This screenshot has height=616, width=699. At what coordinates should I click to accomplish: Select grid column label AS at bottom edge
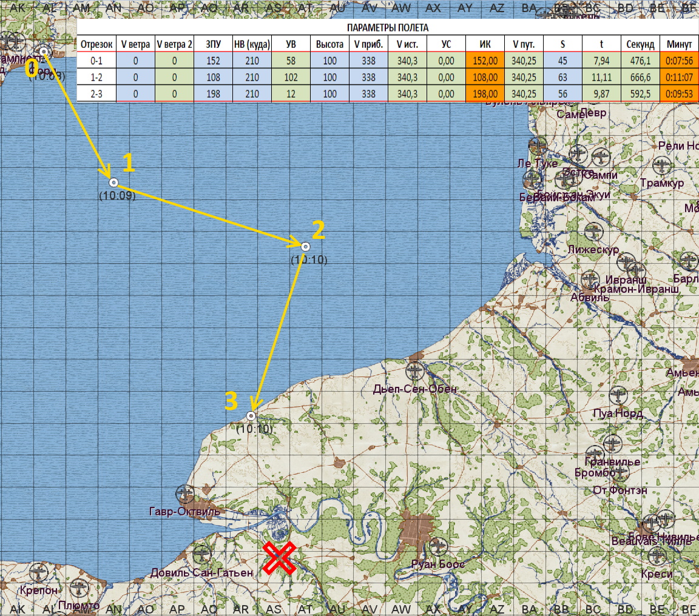[274, 609]
